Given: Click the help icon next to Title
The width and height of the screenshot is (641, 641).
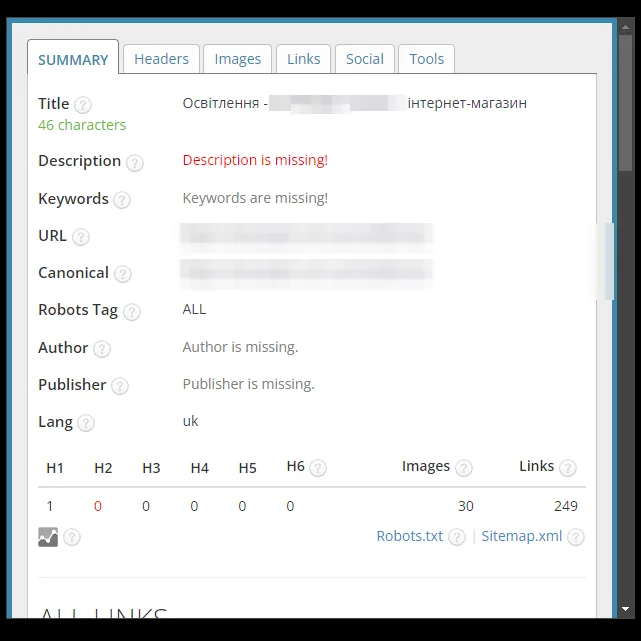Looking at the screenshot, I should 83,105.
